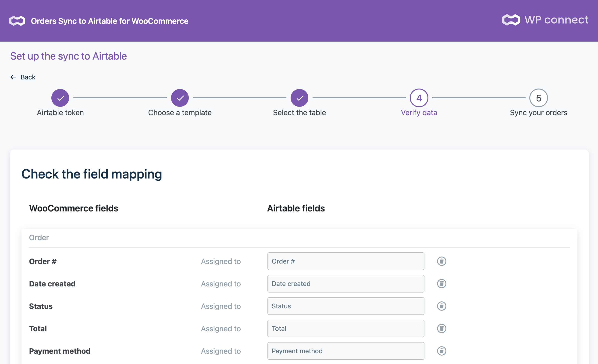
Task: Delete the Total field mapping
Action: [441, 328]
